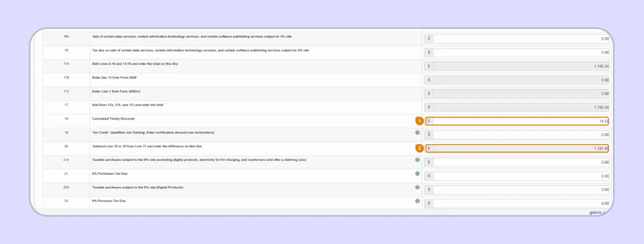Click the 22A Digital Products input field
The height and width of the screenshot is (244, 644).
pos(521,190)
